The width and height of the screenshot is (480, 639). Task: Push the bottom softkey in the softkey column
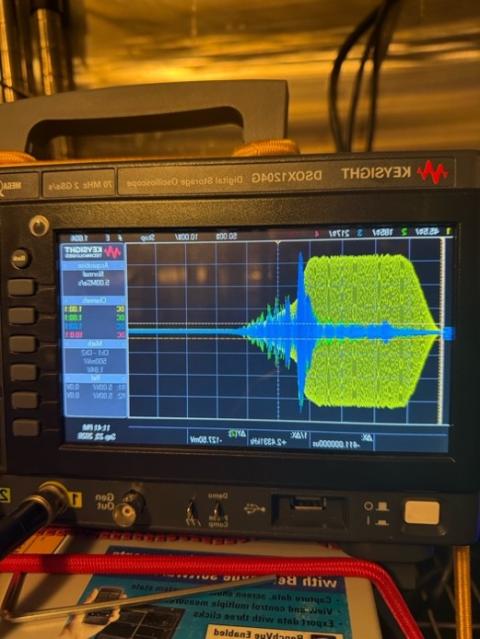[x=25, y=428]
